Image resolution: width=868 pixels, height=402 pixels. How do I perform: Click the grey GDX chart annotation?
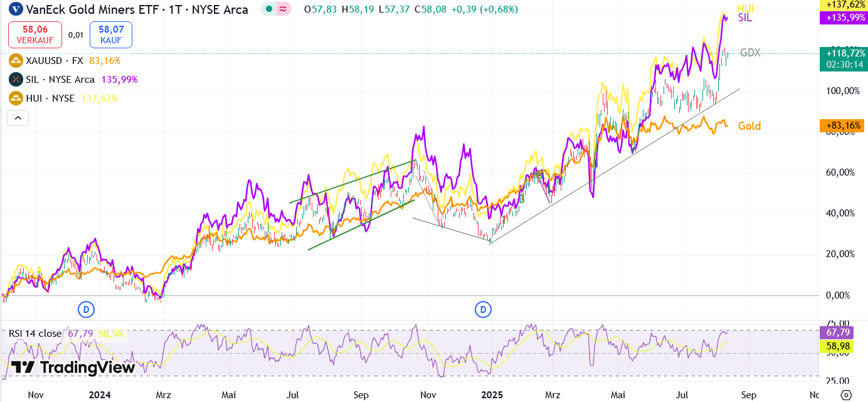750,53
